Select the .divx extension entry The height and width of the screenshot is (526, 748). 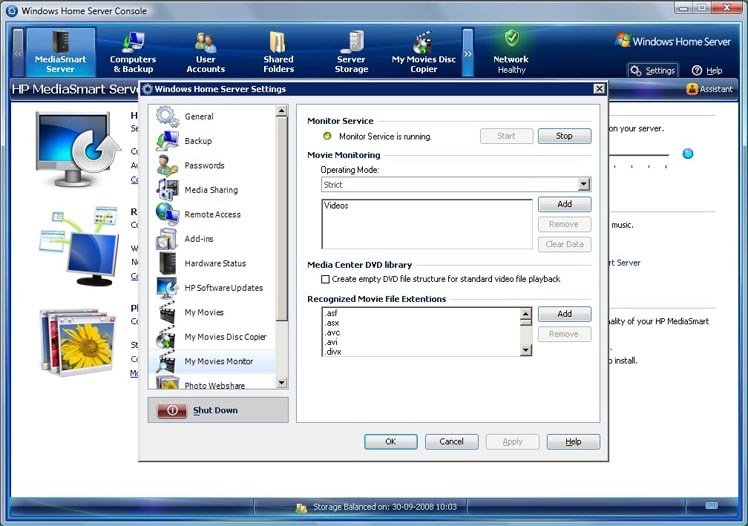(421, 351)
